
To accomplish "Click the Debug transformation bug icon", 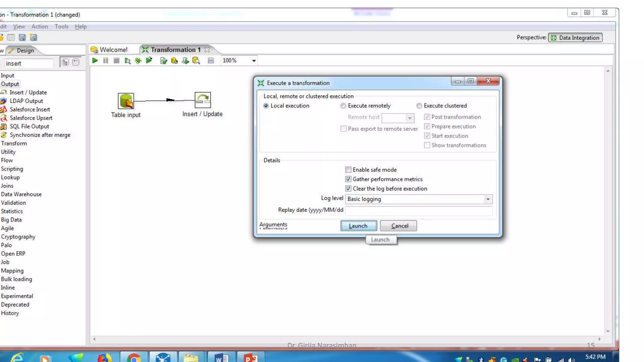I will (138, 61).
